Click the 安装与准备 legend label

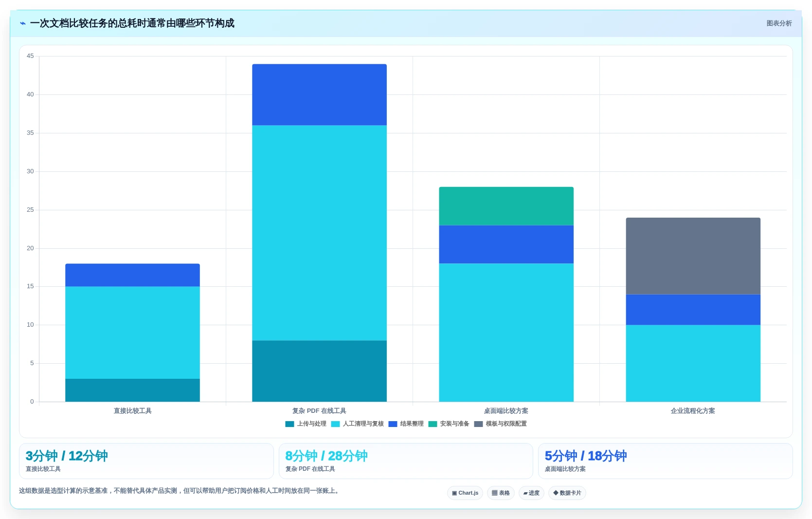click(454, 424)
